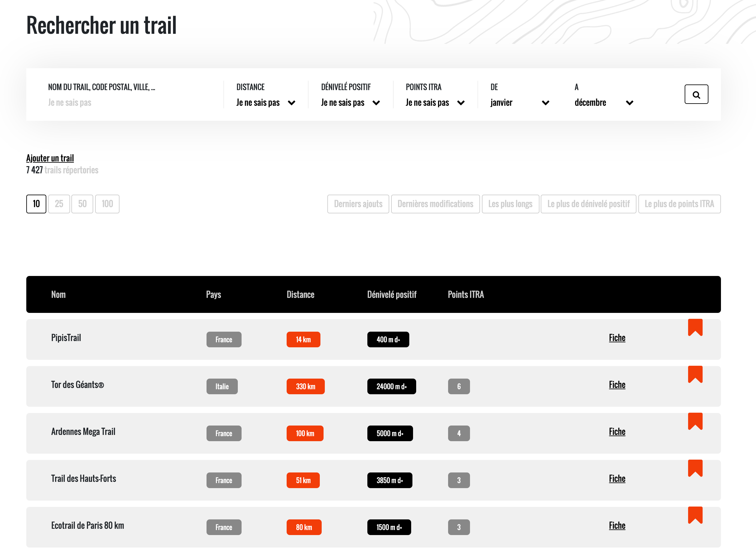
Task: Show 10 results per page
Action: [36, 204]
